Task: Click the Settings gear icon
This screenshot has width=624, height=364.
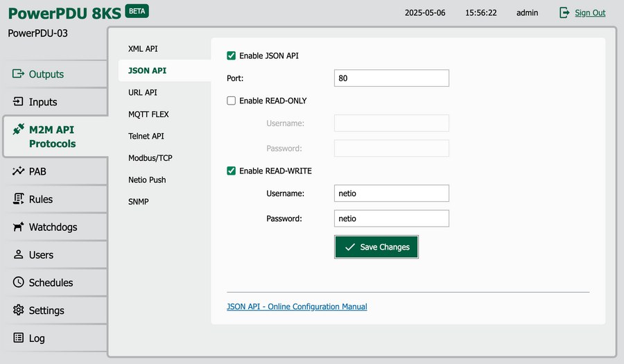Action: click(x=18, y=310)
